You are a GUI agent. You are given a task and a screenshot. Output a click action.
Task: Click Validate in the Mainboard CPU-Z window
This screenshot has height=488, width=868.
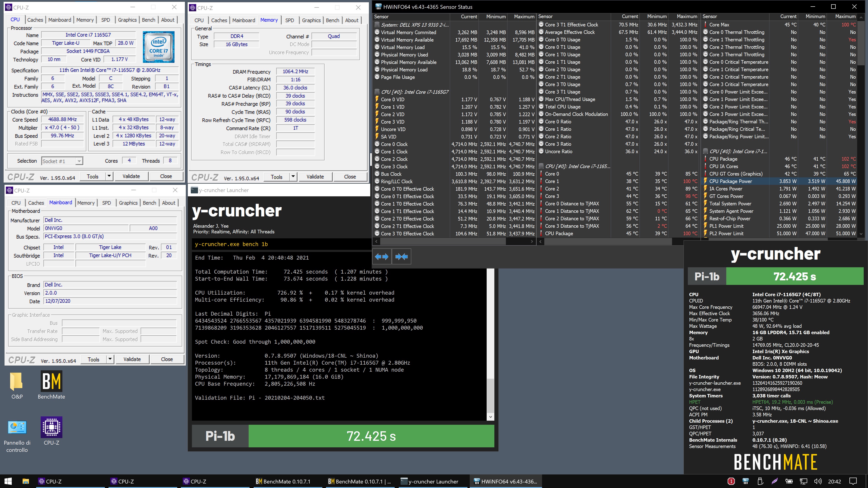coord(132,359)
